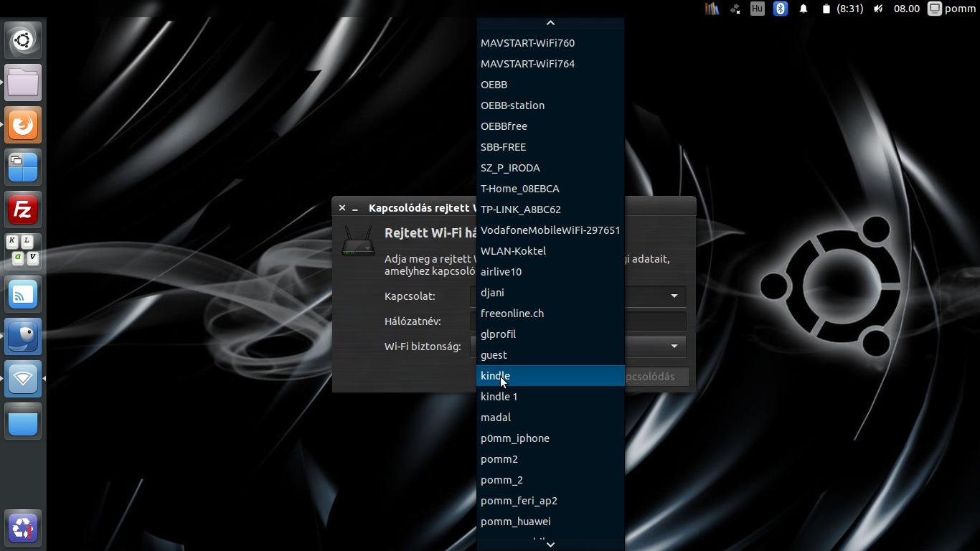The height and width of the screenshot is (551, 980).
Task: Pick the madal connection
Action: pos(551,418)
